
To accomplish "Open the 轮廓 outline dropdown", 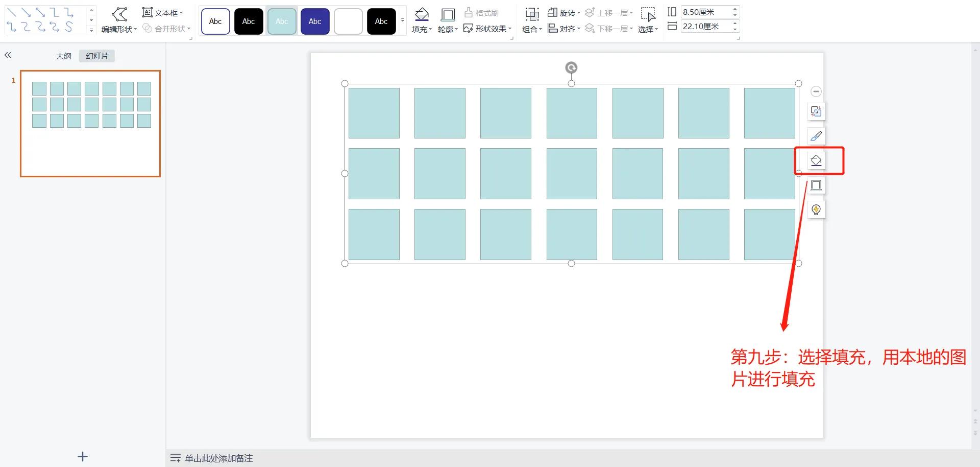I will pyautogui.click(x=448, y=29).
